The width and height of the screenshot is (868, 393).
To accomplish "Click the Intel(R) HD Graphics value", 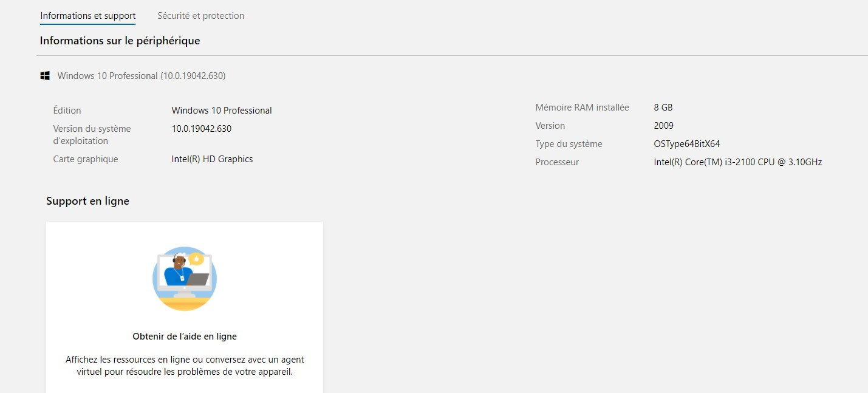I will 212,159.
